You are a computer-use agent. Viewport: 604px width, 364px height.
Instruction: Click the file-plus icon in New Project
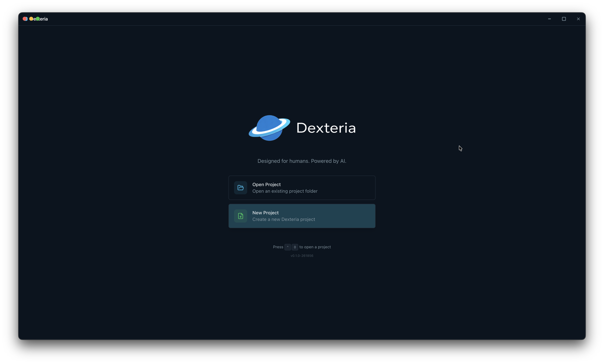coord(240,216)
